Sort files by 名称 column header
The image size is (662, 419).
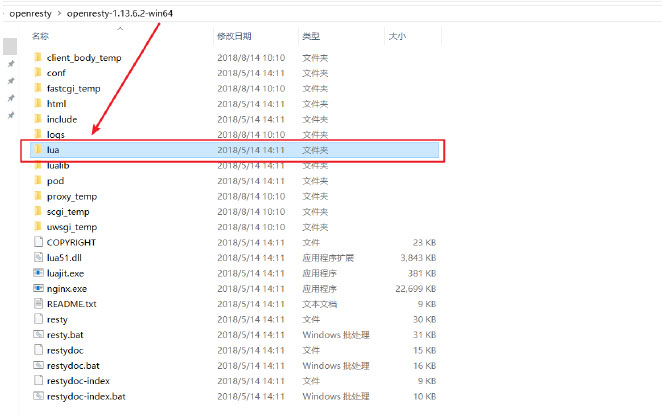point(40,36)
